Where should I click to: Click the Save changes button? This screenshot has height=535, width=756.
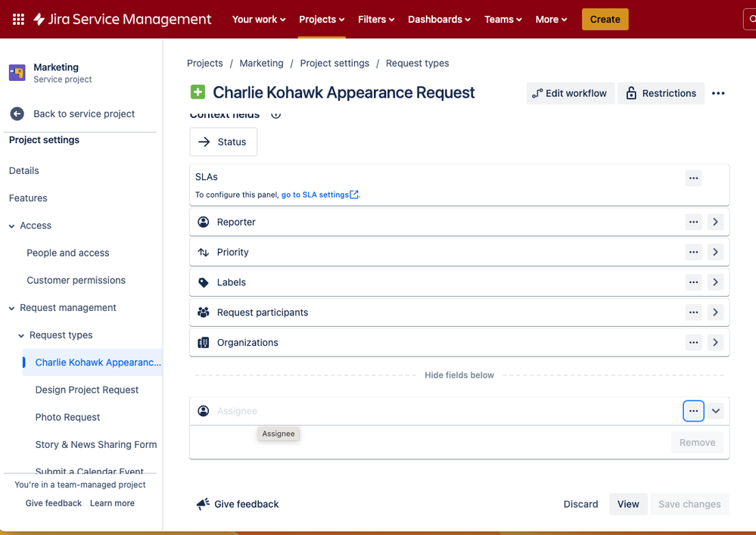tap(689, 504)
